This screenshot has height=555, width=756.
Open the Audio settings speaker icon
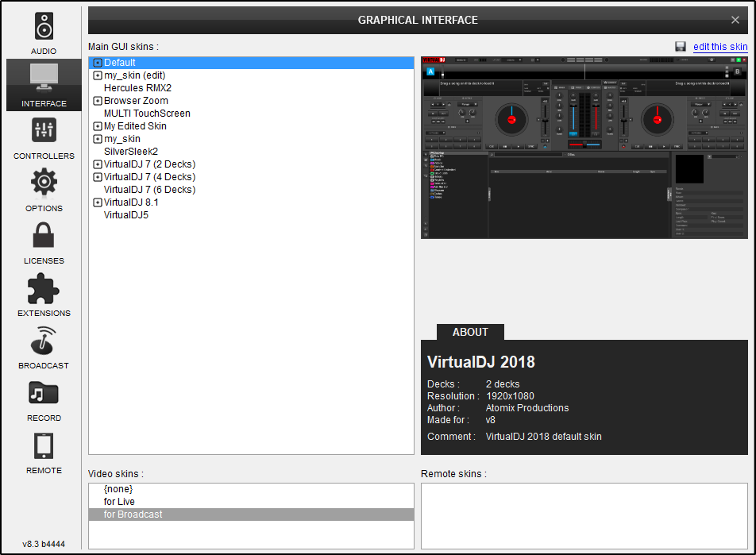[x=44, y=26]
